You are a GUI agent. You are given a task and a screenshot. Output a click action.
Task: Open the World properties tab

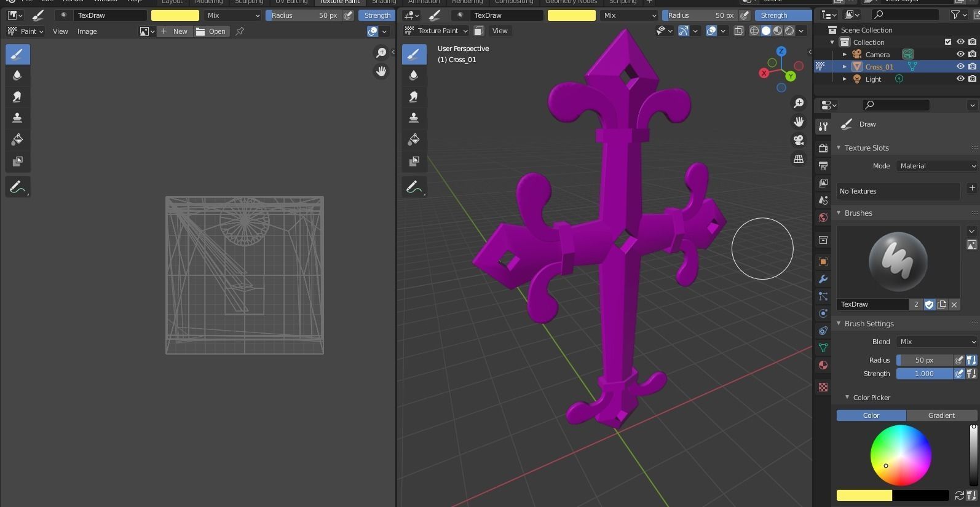tap(823, 217)
